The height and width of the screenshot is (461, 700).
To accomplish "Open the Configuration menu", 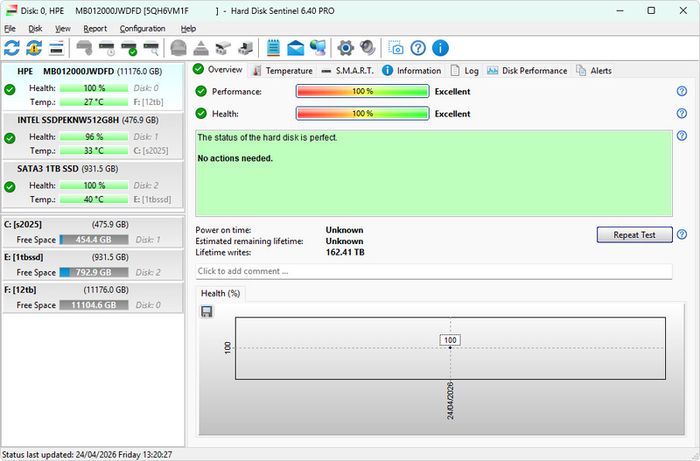I will [x=142, y=29].
